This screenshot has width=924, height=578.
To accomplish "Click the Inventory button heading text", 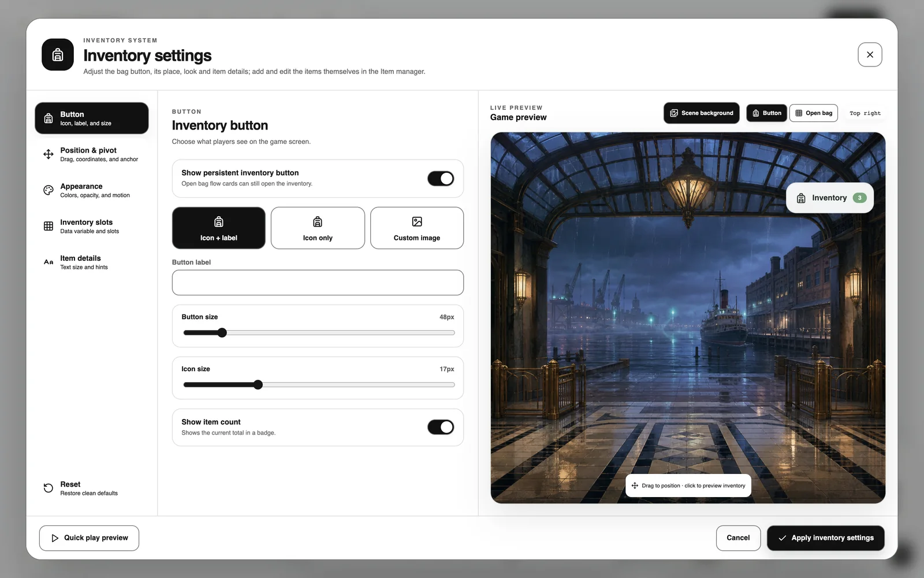I will coord(220,125).
